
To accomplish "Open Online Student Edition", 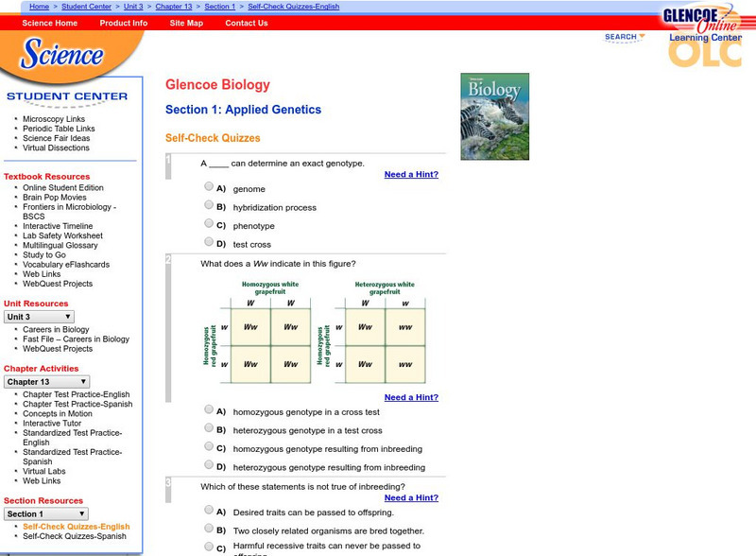I will 63,187.
